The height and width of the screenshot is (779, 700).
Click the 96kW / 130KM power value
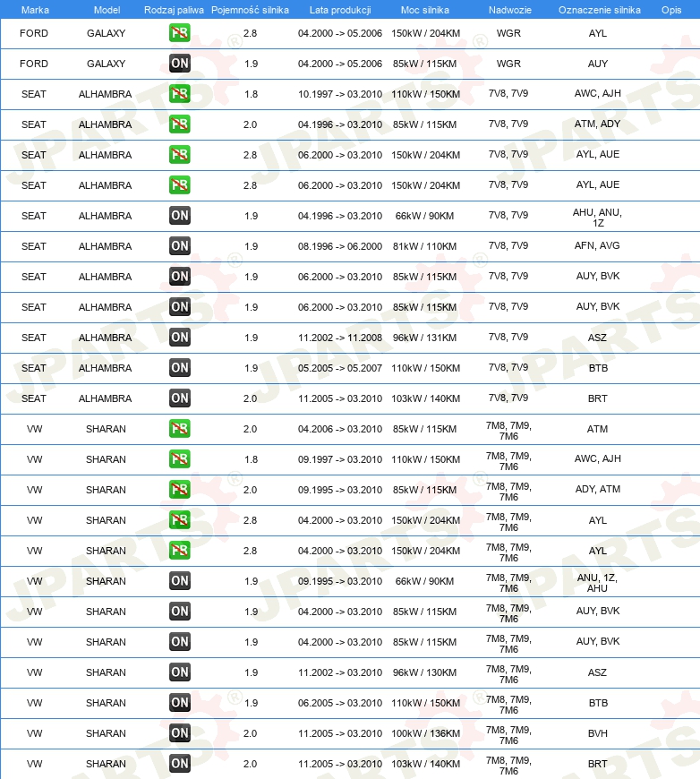point(424,672)
